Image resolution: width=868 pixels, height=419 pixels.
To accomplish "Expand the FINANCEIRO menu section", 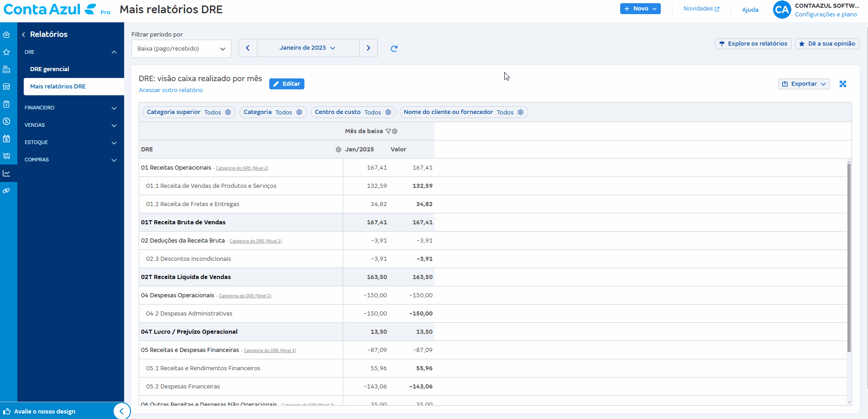I will click(x=71, y=108).
